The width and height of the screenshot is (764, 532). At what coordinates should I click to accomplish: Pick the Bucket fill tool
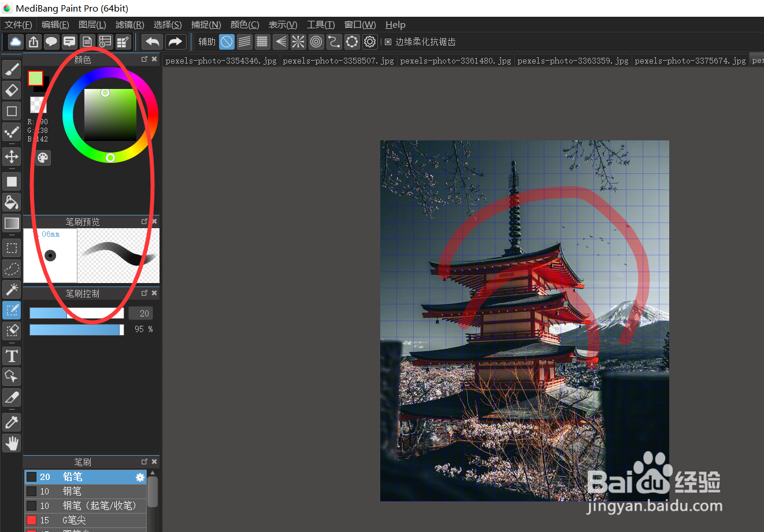[x=12, y=202]
